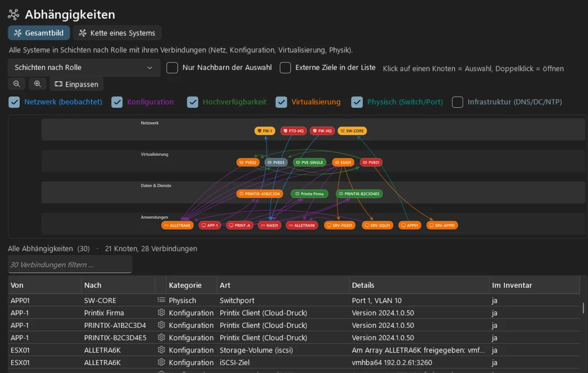Select the FTD-HQ node in the graph
The width and height of the screenshot is (588, 373).
coord(294,131)
